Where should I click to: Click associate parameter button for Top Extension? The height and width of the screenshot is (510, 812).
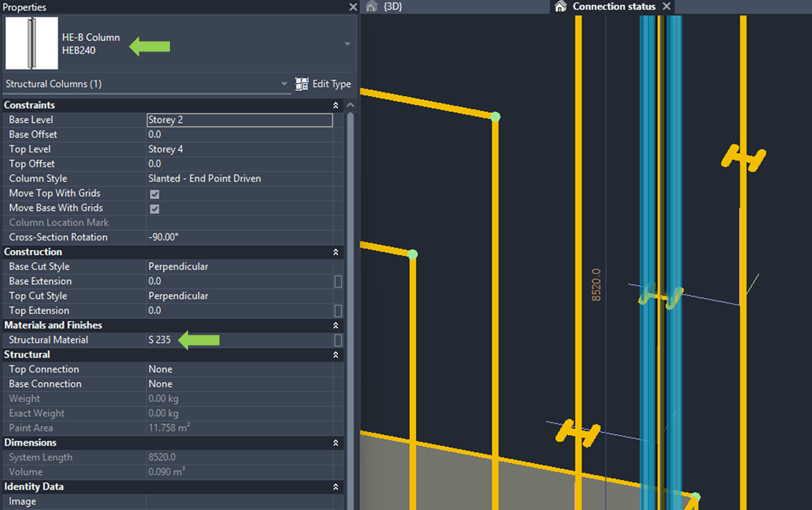click(338, 311)
